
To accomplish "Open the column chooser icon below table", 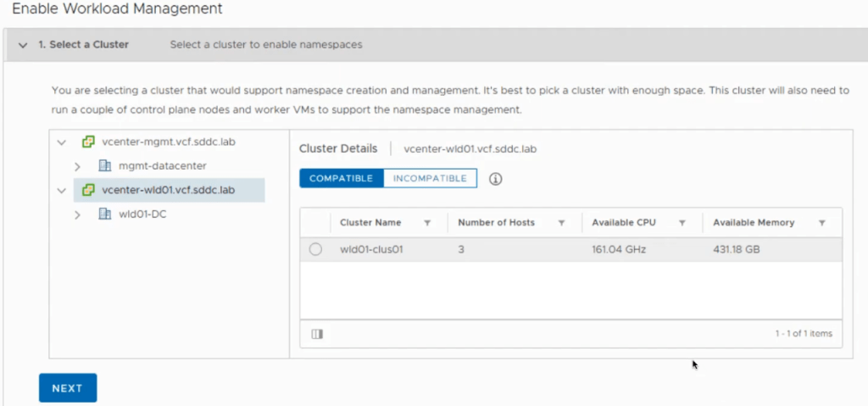I will click(x=317, y=334).
